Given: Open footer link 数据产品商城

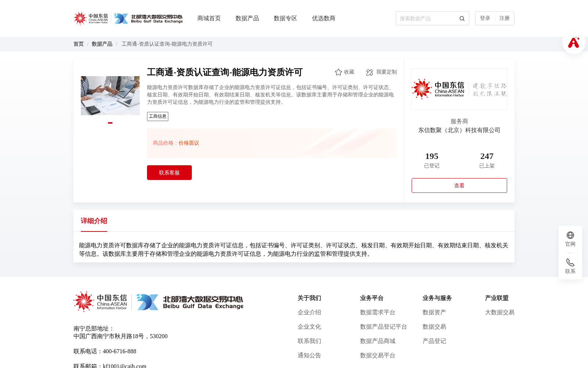Looking at the screenshot, I should click(x=378, y=341).
